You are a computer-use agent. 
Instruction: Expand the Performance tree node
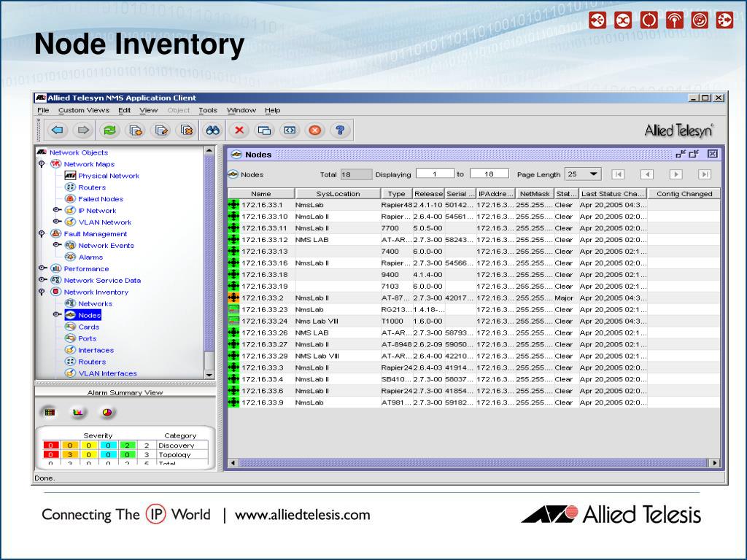tap(42, 268)
